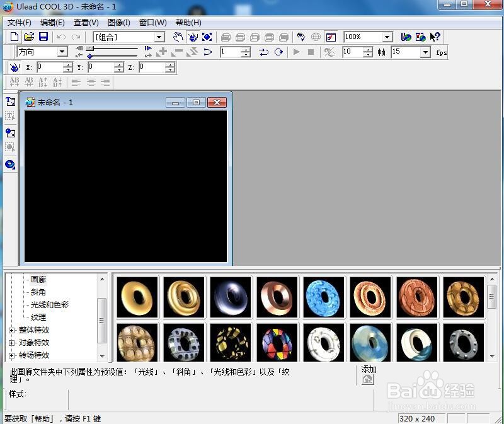Choose the copper ring preset
The height and width of the screenshot is (424, 504).
click(x=277, y=297)
